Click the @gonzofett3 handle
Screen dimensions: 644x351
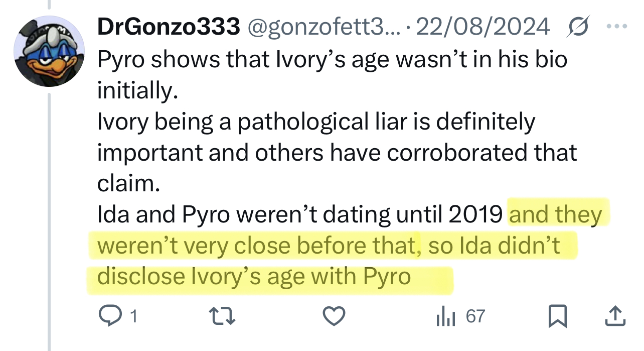point(322,27)
